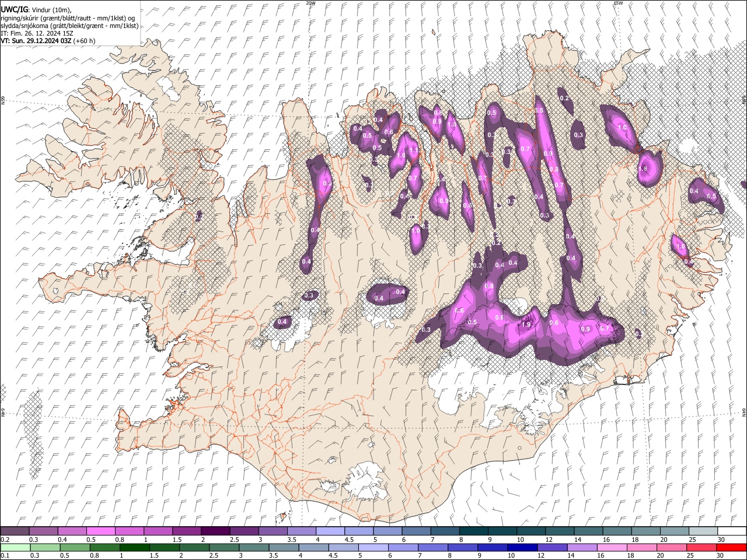The width and height of the screenshot is (747, 560).
Task: Choose the light lavender swatch labeled 4, upper legend
Action: pos(330,531)
